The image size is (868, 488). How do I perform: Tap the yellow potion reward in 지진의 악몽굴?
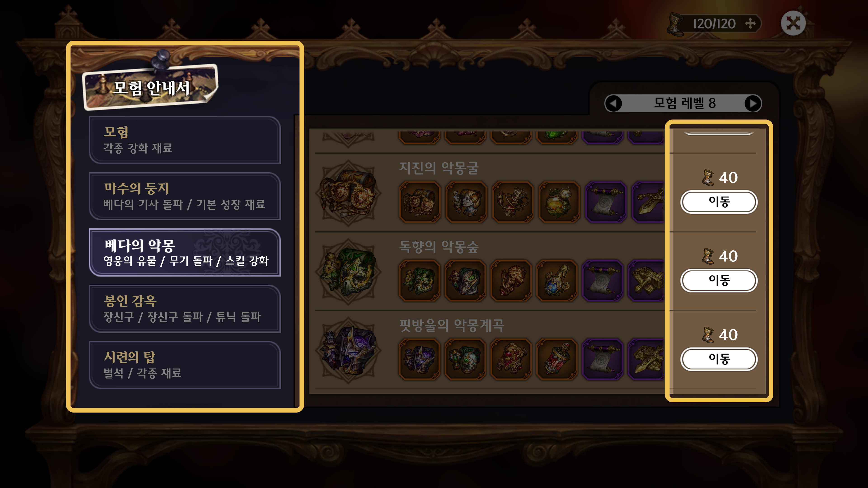click(559, 202)
